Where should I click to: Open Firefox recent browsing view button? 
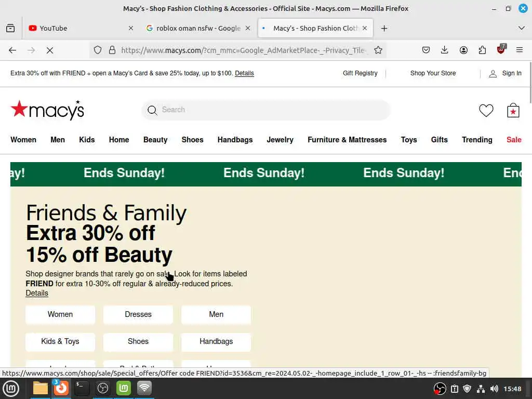coord(10,28)
